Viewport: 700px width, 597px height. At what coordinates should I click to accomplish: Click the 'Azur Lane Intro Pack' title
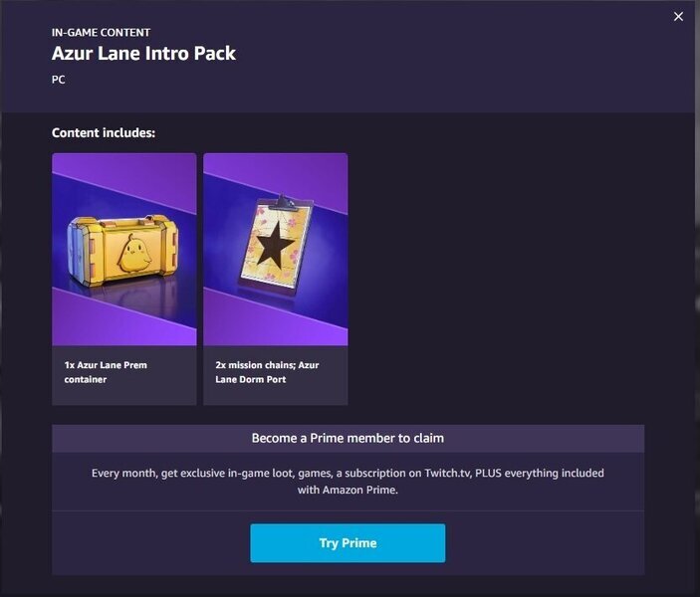[x=143, y=54]
